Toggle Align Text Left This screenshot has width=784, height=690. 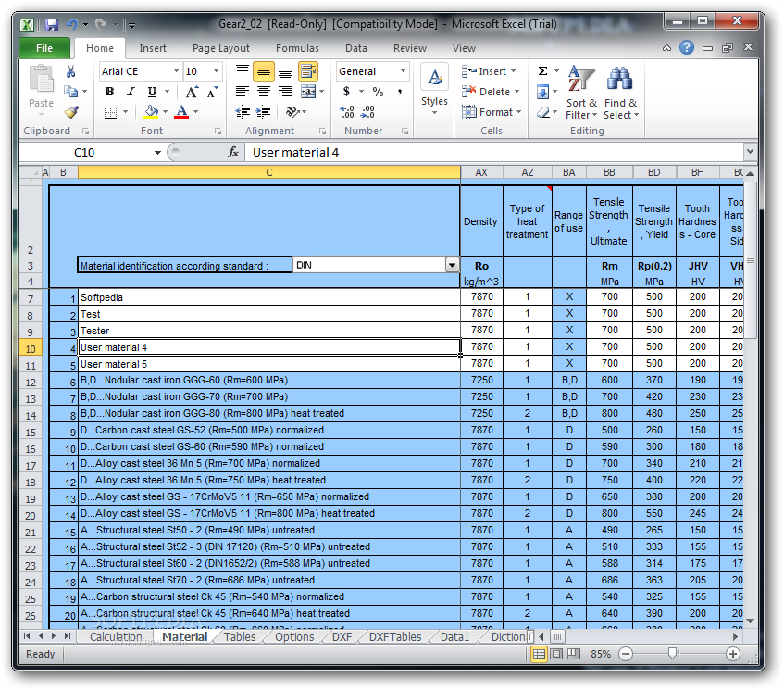pyautogui.click(x=243, y=92)
